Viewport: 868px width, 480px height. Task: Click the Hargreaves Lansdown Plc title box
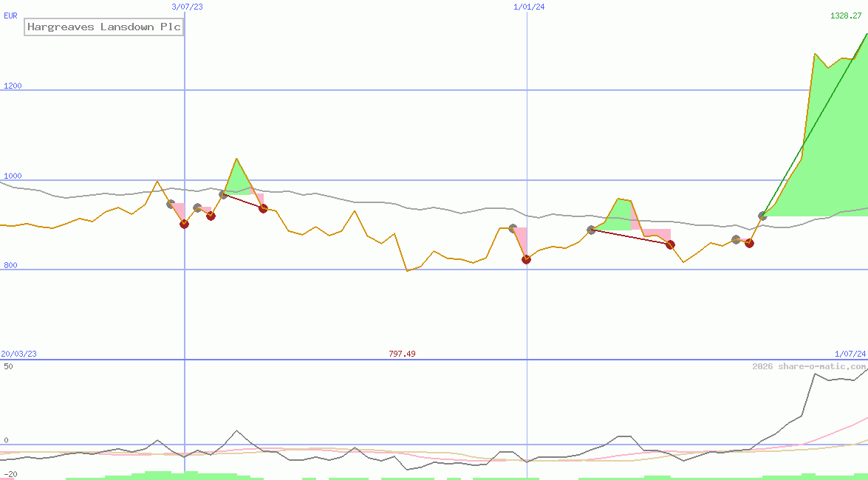(103, 27)
